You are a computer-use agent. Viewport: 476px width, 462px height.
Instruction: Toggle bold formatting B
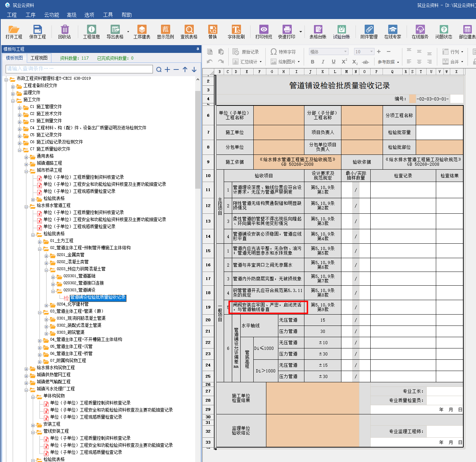(313, 62)
